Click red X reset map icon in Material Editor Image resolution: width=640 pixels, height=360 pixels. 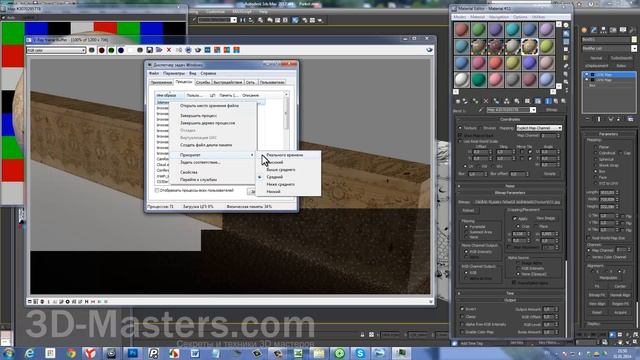pyautogui.click(x=486, y=101)
